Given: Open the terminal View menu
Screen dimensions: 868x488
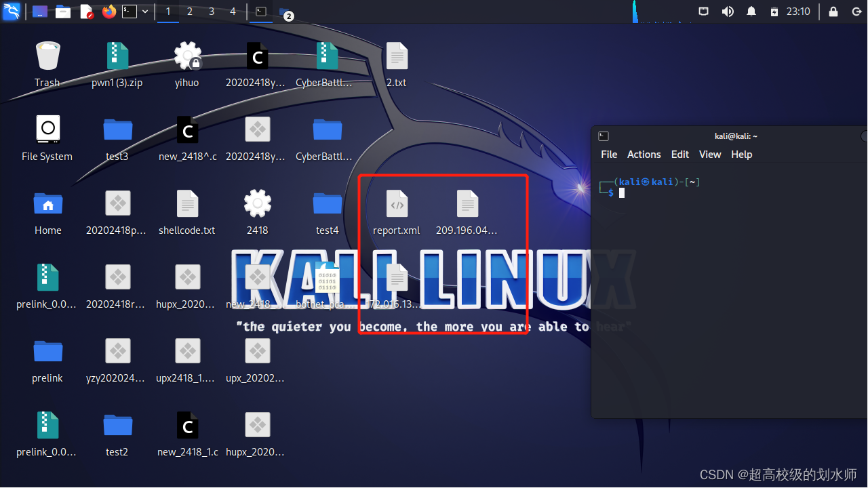Looking at the screenshot, I should (x=710, y=155).
